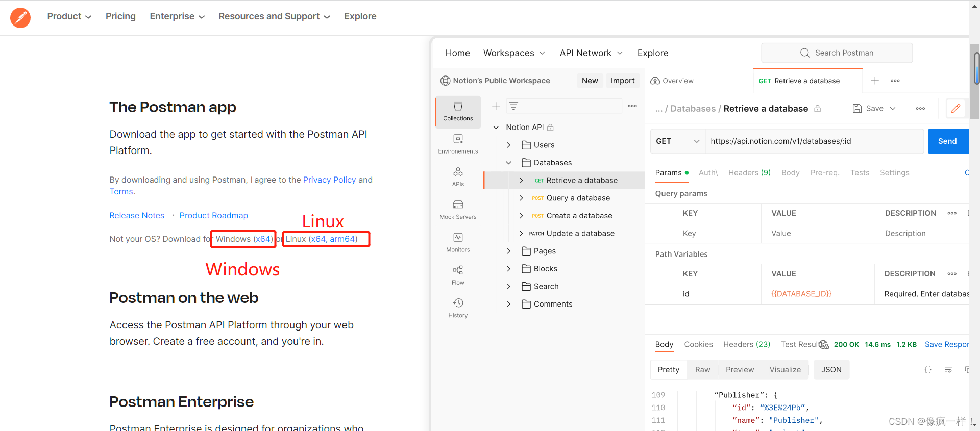This screenshot has height=431, width=980.
Task: Select the Raw response view
Action: (x=702, y=370)
